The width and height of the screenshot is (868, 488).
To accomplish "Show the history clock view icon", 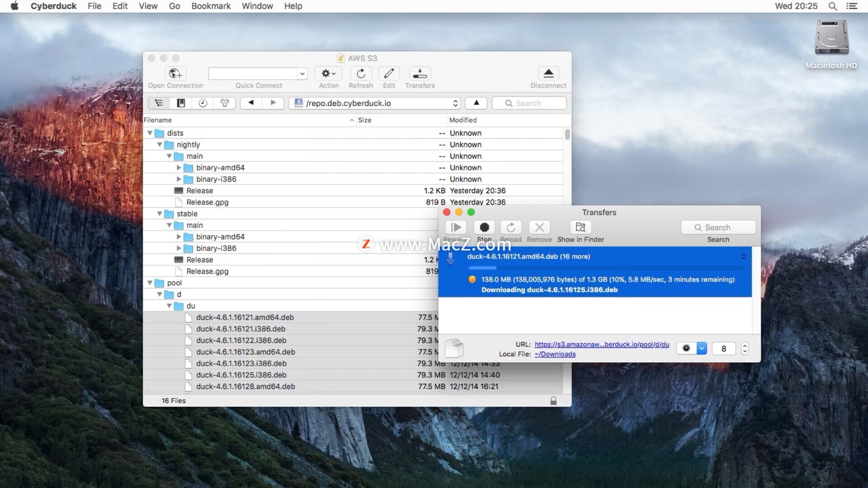I will pyautogui.click(x=203, y=103).
